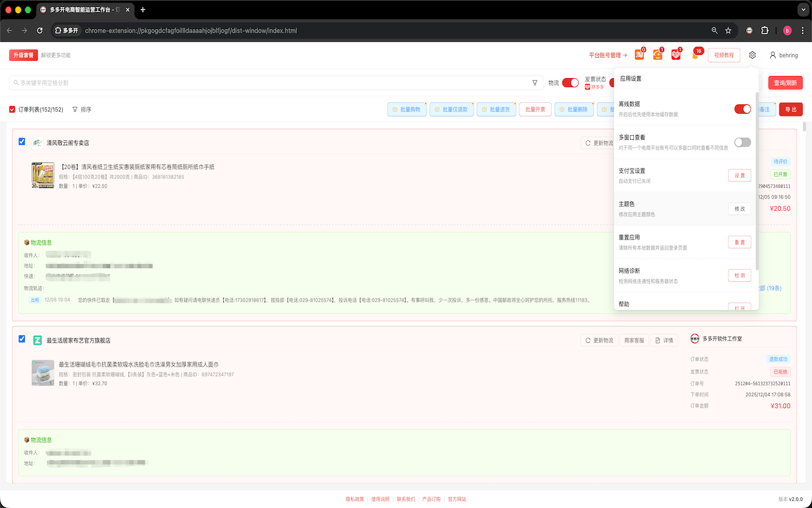Open Chrome profile avatar 'b'
Image resolution: width=812 pixels, height=508 pixels.
(787, 30)
